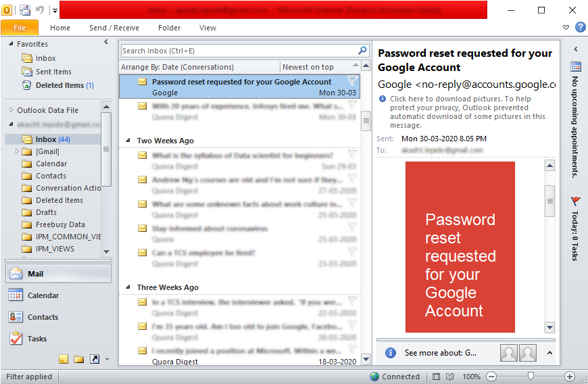This screenshot has height=384, width=588.
Task: Switch to Mail navigation button
Action: point(58,274)
